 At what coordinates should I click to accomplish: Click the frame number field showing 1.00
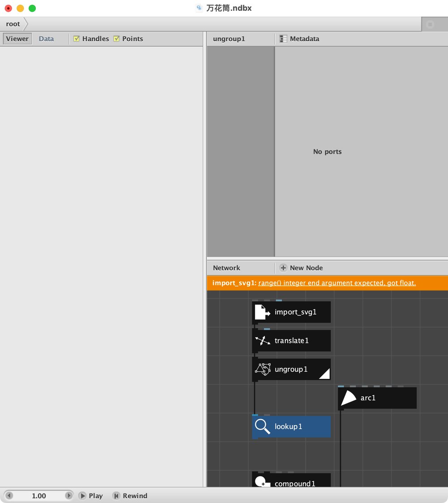39,496
